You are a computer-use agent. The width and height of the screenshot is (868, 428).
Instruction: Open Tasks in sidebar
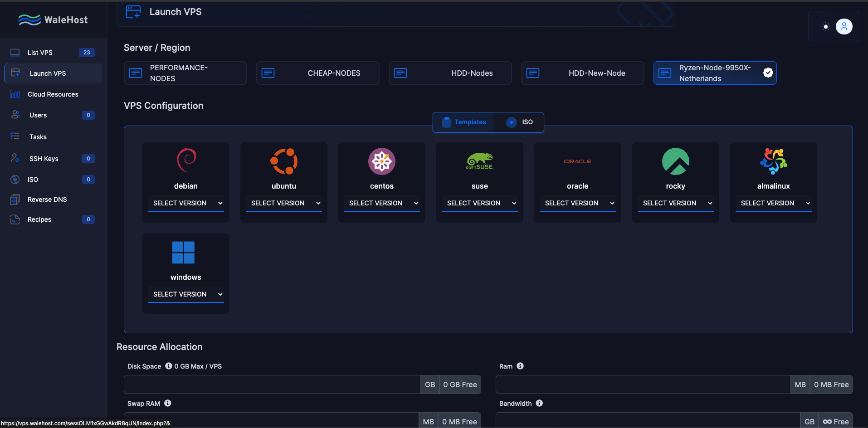tap(53, 137)
